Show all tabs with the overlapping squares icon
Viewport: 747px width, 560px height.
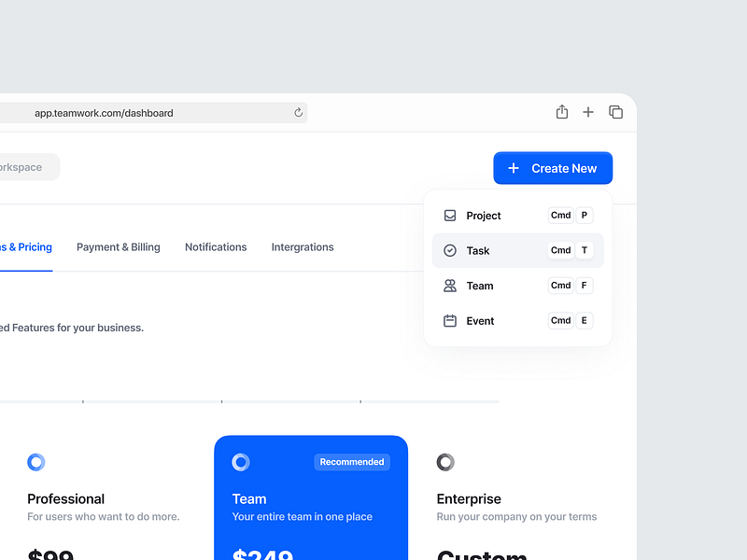615,112
